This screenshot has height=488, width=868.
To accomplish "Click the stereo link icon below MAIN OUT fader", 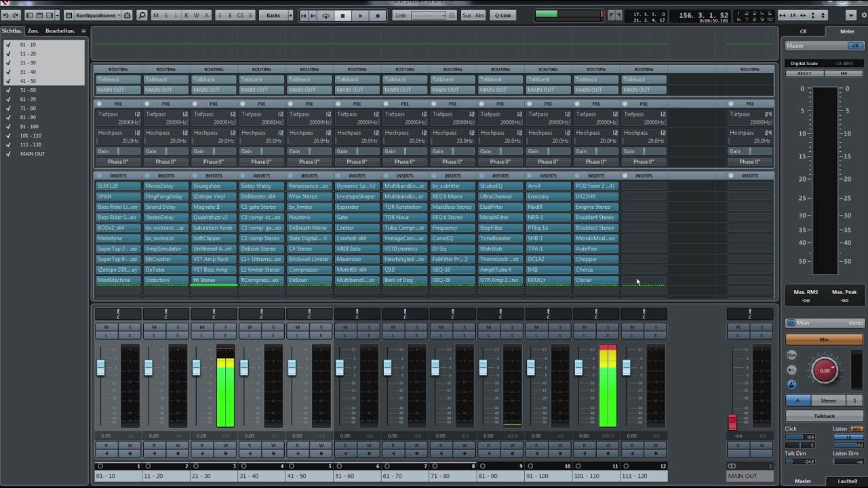I will click(x=732, y=466).
